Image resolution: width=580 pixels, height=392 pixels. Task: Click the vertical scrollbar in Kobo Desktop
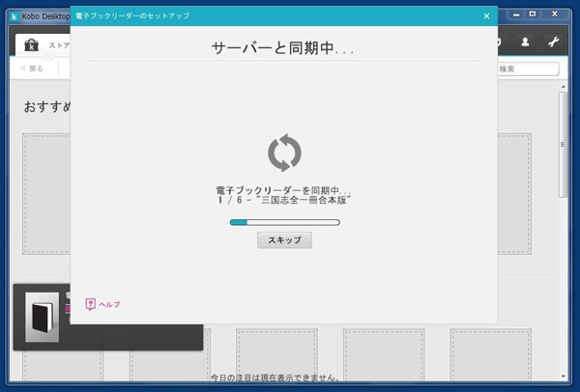tap(563, 144)
